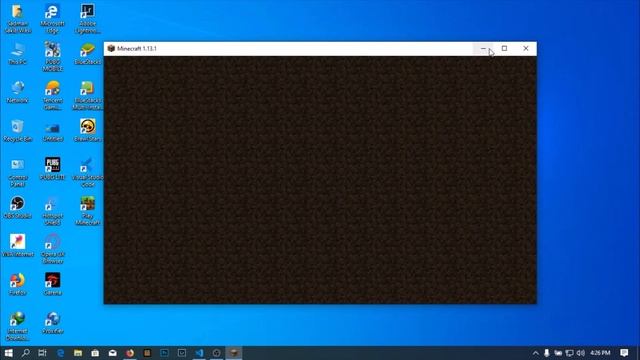Select the Internet Download Manager shortcut
640x360 pixels.
tap(17, 326)
